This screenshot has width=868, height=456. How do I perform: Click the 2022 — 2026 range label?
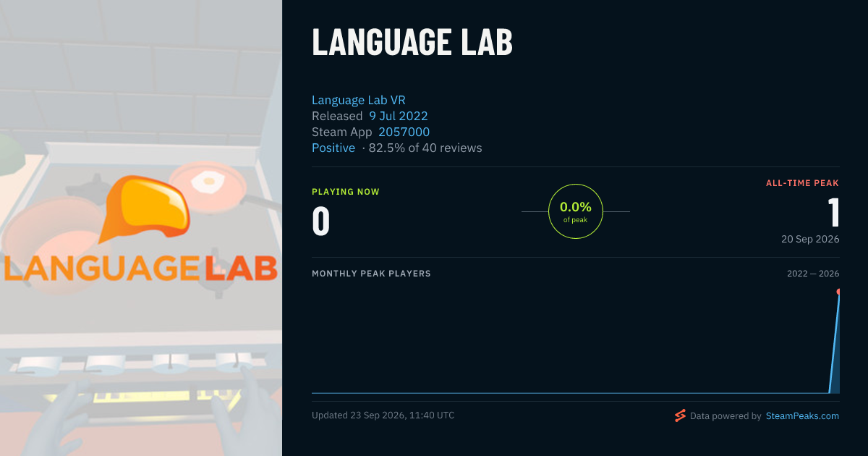(813, 274)
